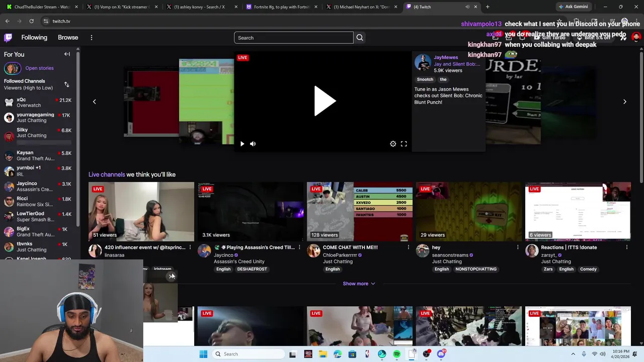The width and height of the screenshot is (644, 362).
Task: Open the Browse tab
Action: 68,38
